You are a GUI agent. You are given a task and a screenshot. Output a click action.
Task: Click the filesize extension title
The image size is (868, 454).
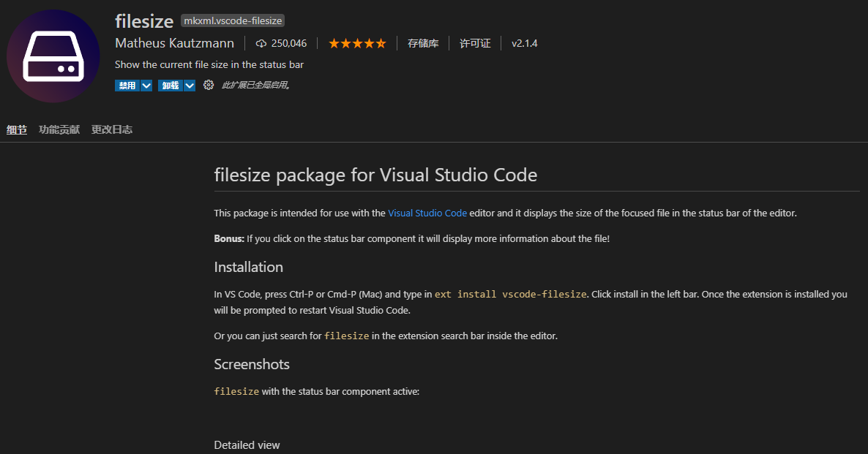click(144, 21)
